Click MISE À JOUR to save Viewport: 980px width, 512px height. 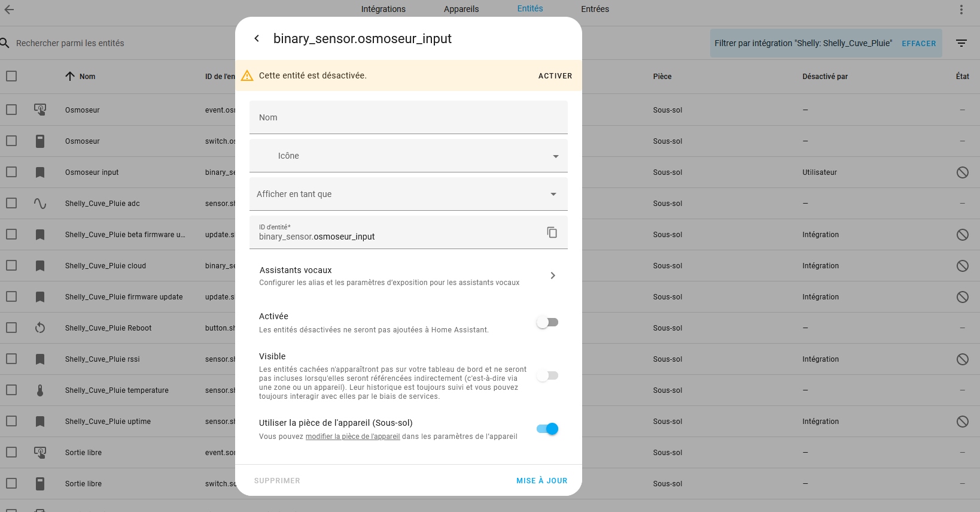(541, 480)
